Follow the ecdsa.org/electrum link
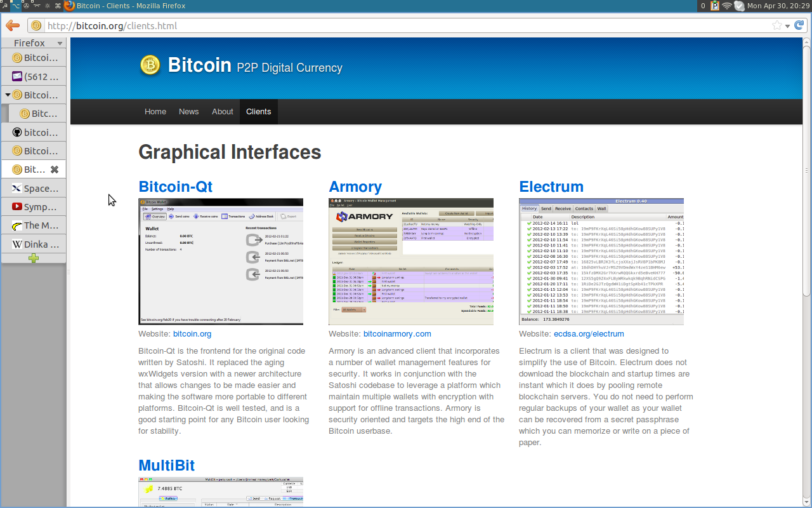The width and height of the screenshot is (812, 508). click(588, 334)
